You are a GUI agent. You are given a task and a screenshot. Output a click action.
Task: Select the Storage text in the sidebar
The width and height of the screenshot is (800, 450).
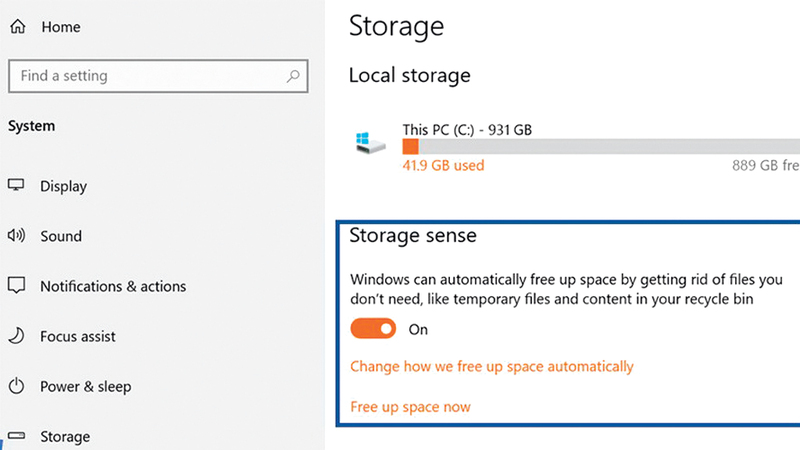65,437
